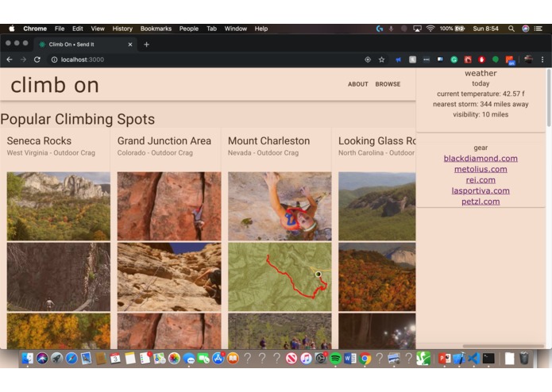
Task: Open the rei.com gear link
Action: pos(481,180)
